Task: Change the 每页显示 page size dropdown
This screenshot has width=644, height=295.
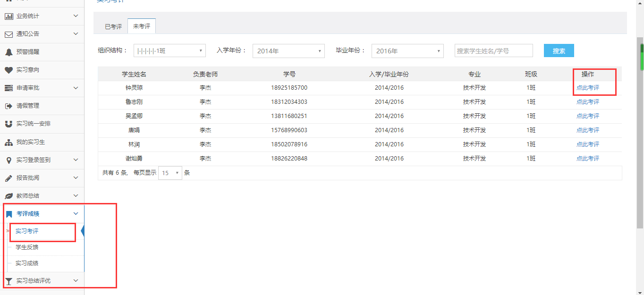Action: 170,173
